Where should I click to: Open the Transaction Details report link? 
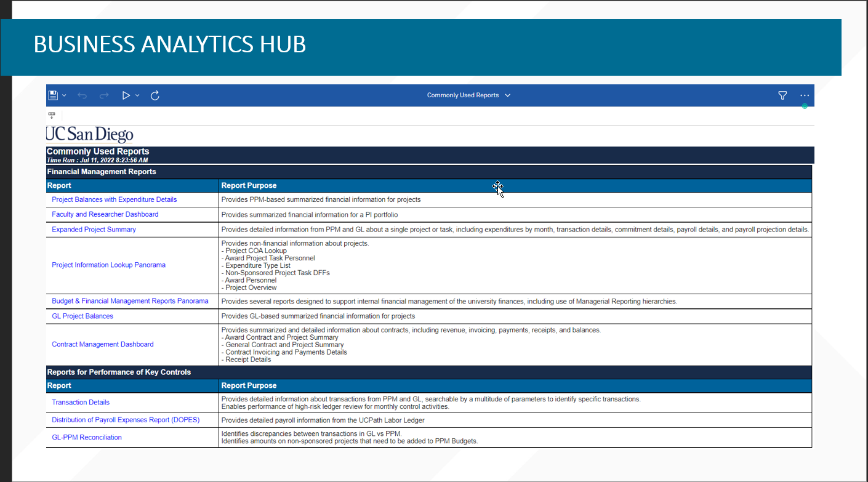pyautogui.click(x=81, y=403)
